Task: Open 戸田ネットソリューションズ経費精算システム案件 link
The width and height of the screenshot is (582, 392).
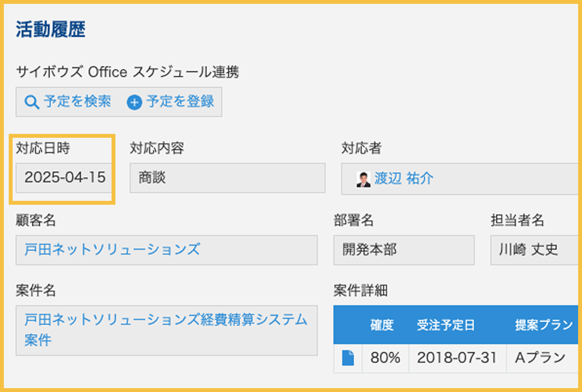Action: tap(166, 329)
